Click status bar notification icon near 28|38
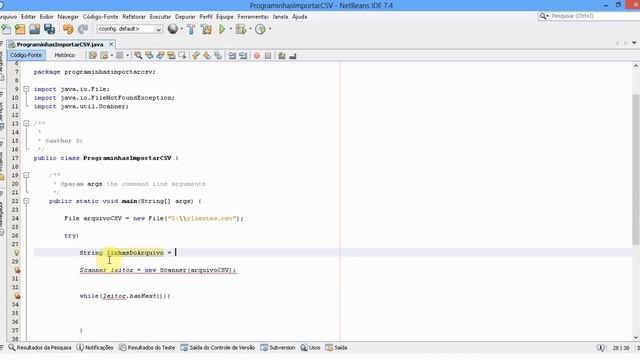The width and height of the screenshot is (640, 360). pyautogui.click(x=600, y=348)
